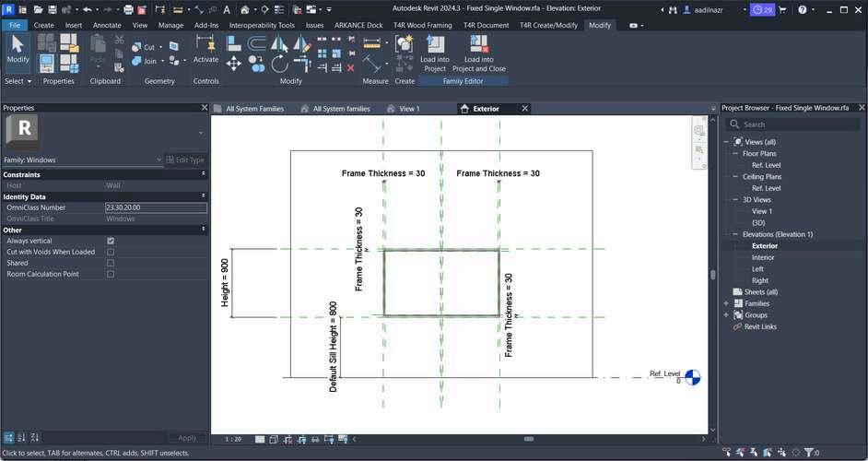Screen dimensions: 868x461
Task: Click the selection Filter funnel icon
Action: [x=809, y=452]
